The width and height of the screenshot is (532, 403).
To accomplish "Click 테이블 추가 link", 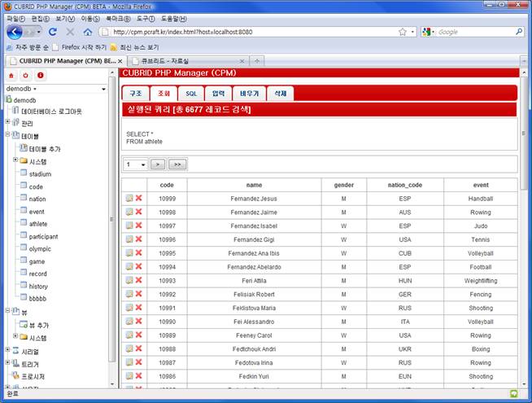I will [45, 149].
